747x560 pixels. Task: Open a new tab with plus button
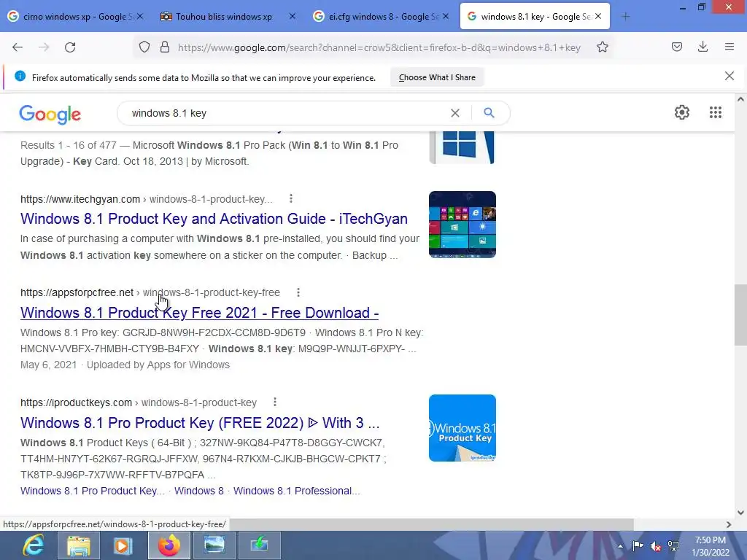tap(625, 17)
